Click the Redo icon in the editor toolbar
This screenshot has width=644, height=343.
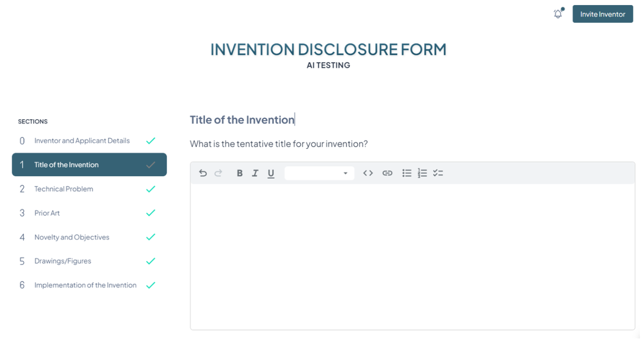coord(218,173)
